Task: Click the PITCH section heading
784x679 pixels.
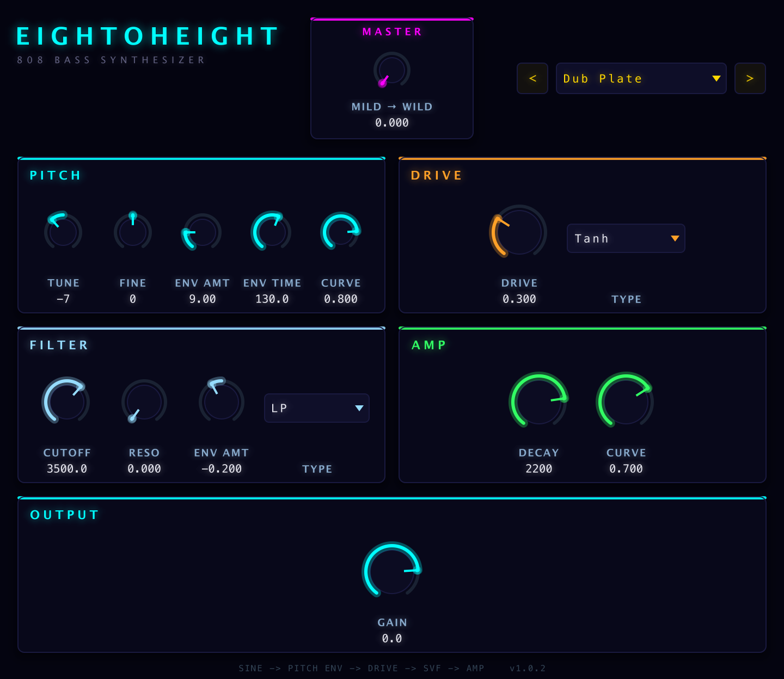Action: coord(56,175)
